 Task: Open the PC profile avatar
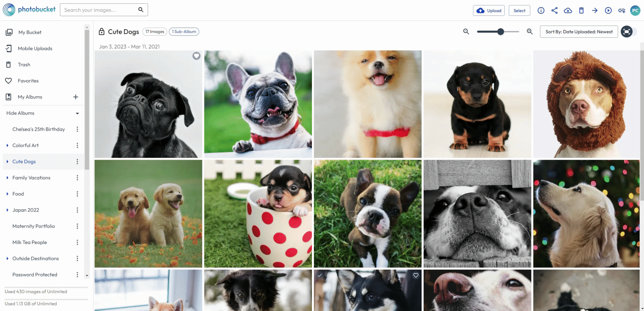(635, 10)
